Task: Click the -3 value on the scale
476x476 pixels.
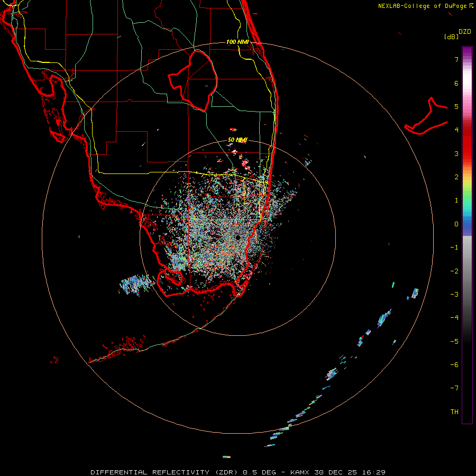Action: (454, 295)
